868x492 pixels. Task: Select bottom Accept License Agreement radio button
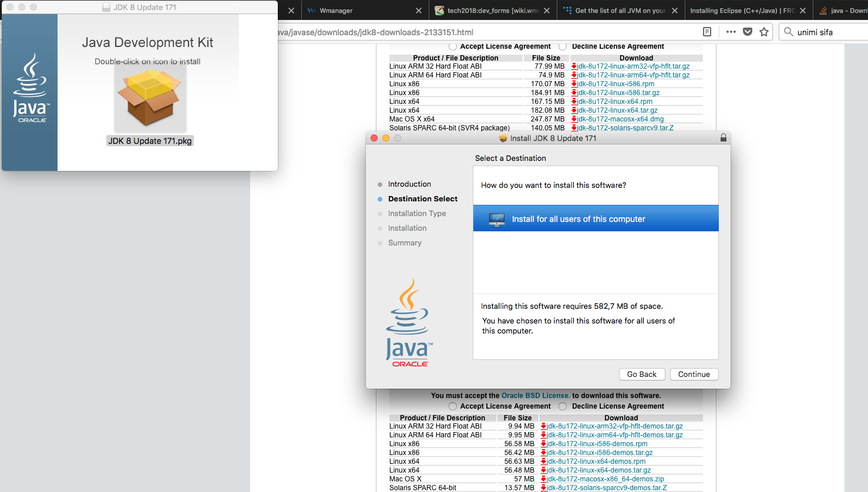click(x=452, y=406)
